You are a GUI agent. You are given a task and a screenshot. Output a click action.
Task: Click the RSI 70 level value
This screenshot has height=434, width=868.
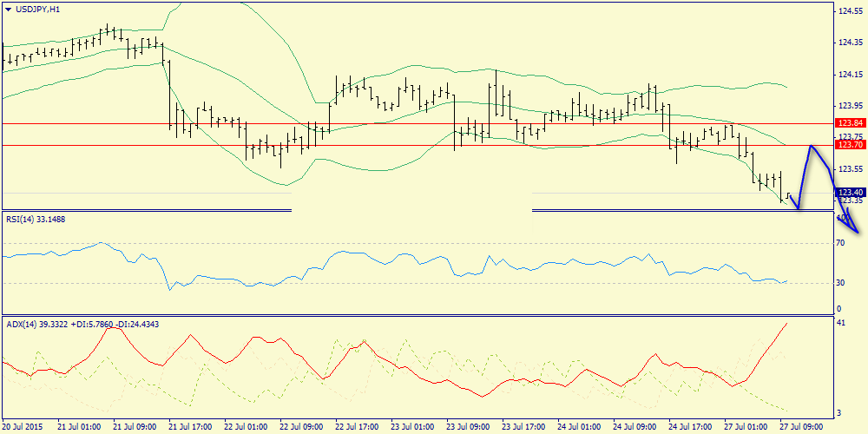click(842, 242)
